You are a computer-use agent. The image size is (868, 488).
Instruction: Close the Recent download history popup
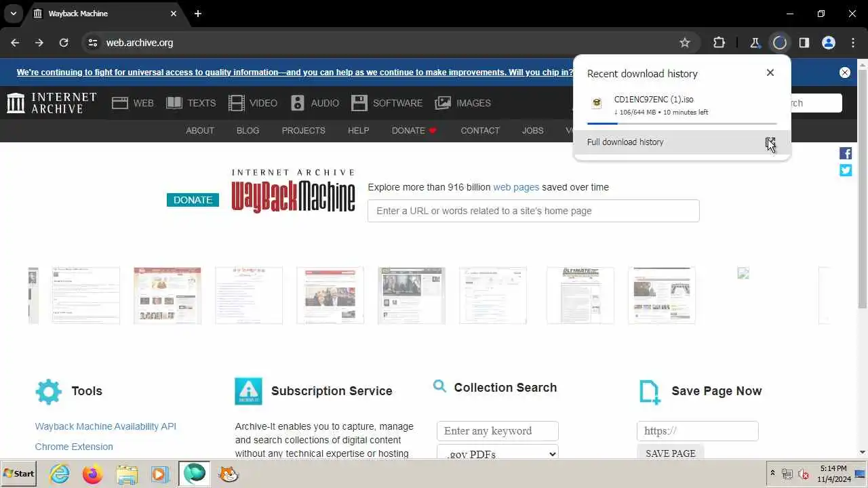tap(770, 73)
